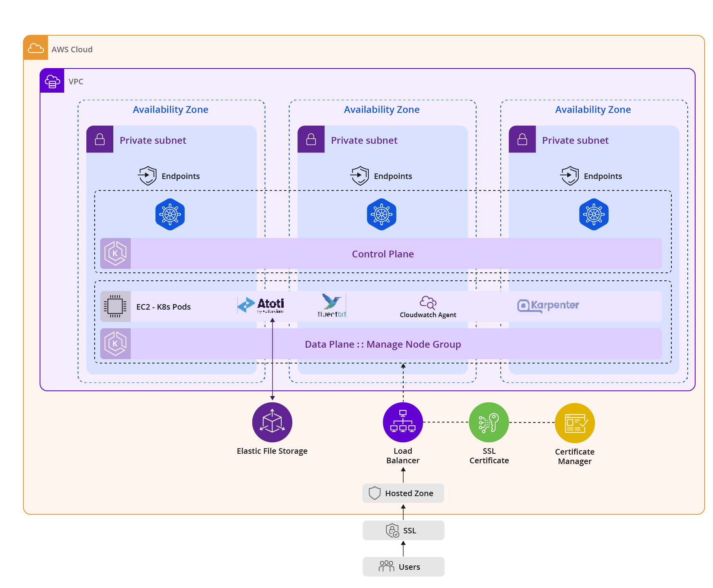Click the Certificate Manager icon
This screenshot has height=588, width=713.
point(575,423)
